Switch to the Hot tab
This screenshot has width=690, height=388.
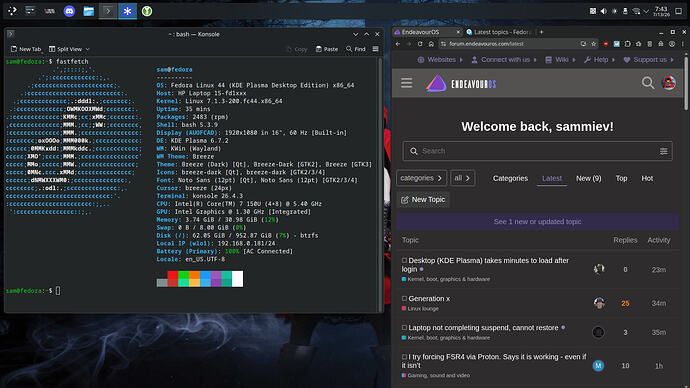pyautogui.click(x=647, y=178)
